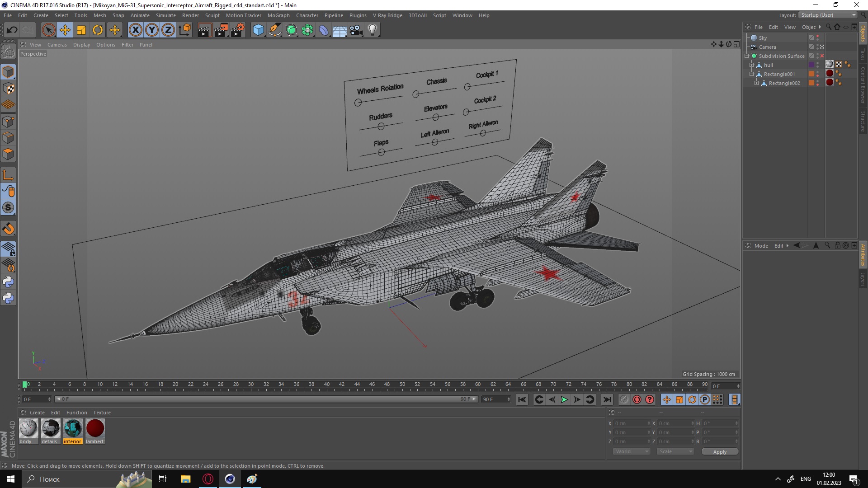The width and height of the screenshot is (868, 488).
Task: Open the Simulate menu
Action: point(165,15)
